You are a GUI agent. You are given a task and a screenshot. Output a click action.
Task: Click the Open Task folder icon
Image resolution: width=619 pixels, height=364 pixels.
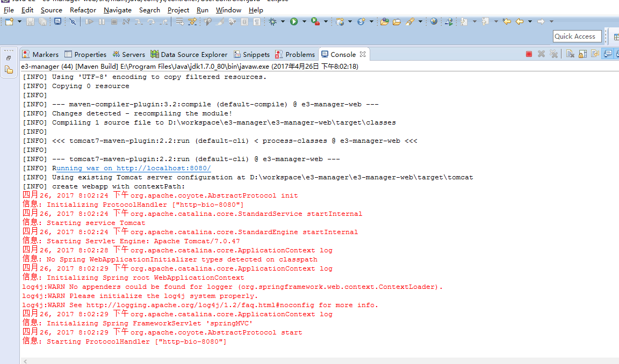397,21
